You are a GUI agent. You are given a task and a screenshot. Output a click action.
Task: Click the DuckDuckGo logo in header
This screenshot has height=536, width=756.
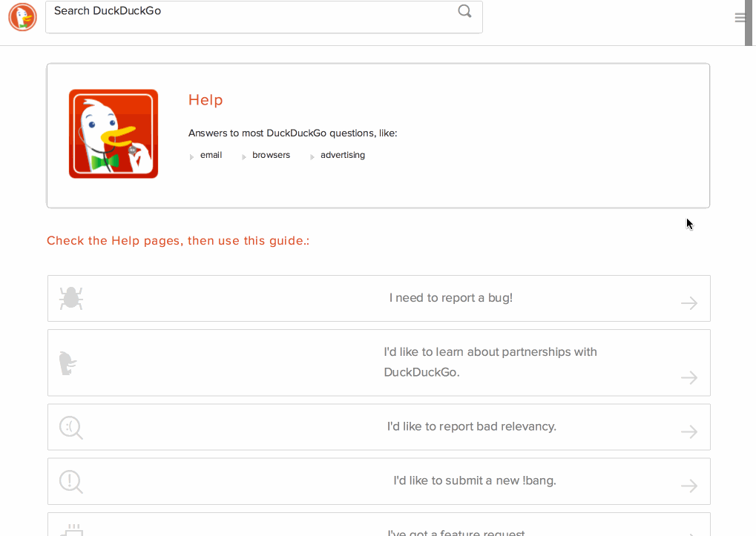(23, 17)
